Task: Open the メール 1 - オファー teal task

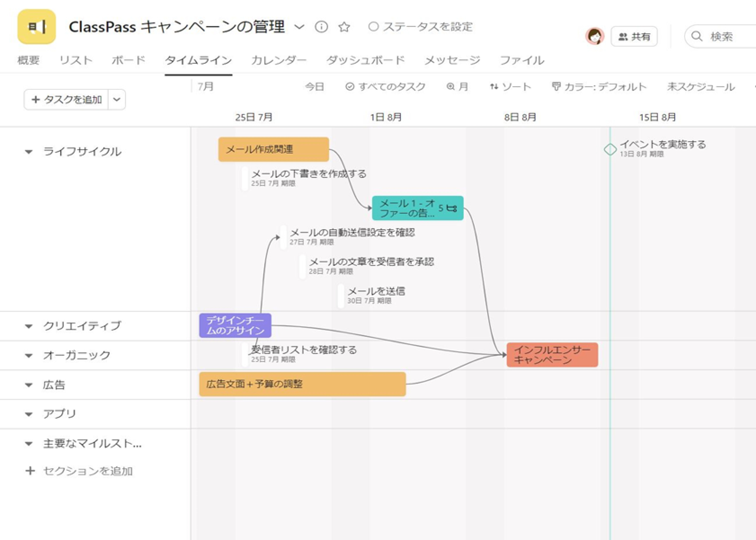Action: pos(418,208)
